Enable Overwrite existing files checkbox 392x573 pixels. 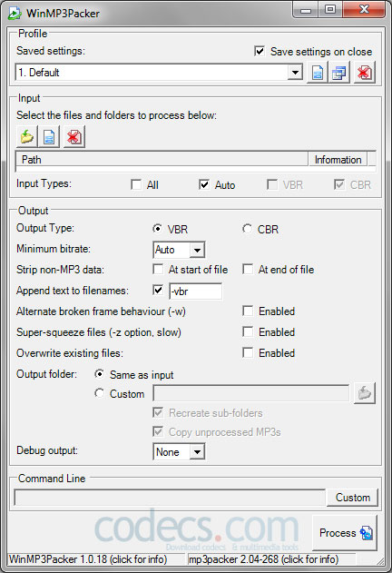[248, 352]
